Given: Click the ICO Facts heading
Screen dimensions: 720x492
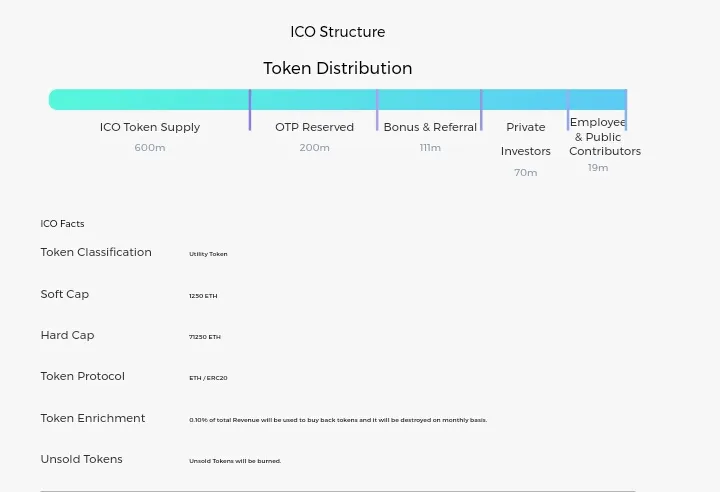Looking at the screenshot, I should pyautogui.click(x=62, y=224).
